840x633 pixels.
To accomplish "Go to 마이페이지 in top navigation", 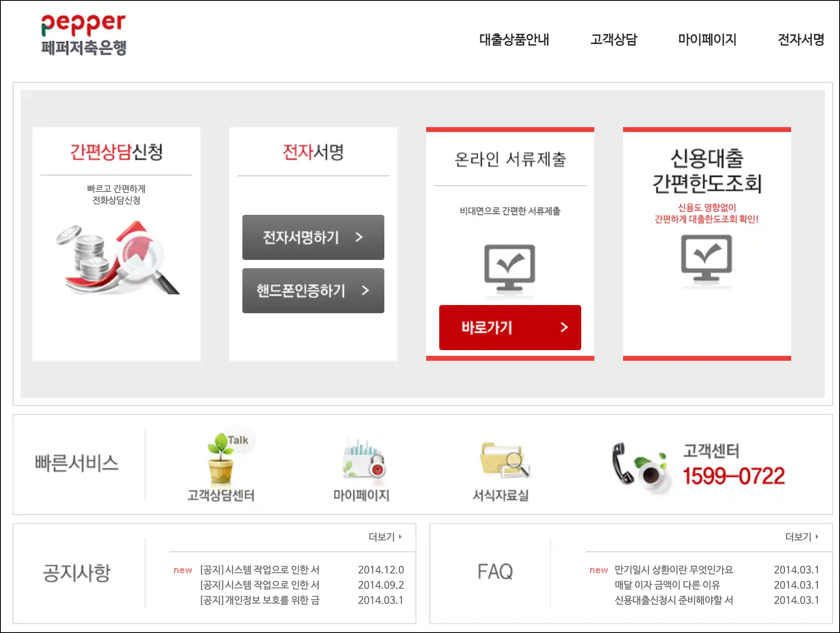I will tap(707, 40).
